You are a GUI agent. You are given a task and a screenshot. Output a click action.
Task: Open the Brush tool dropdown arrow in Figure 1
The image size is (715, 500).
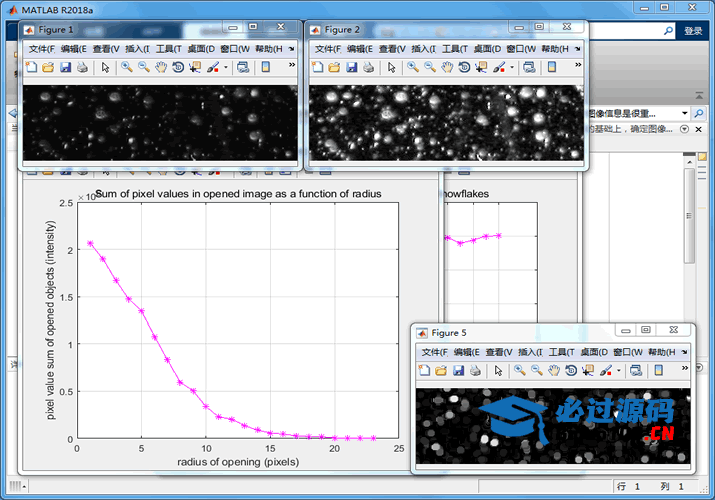click(226, 67)
